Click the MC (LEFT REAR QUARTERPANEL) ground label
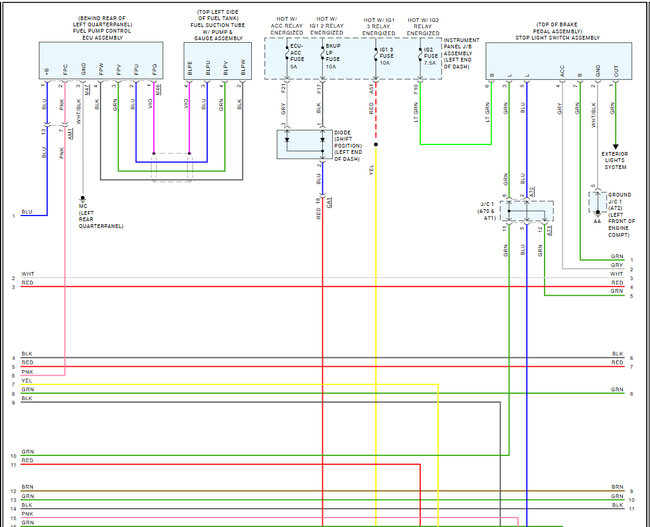 point(101,216)
